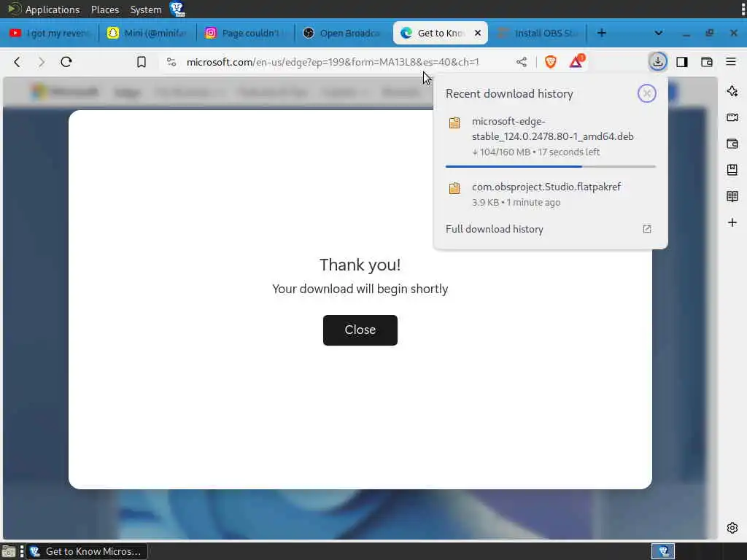Switch to the Install OBS Studio tab
The width and height of the screenshot is (747, 560).
pos(538,33)
